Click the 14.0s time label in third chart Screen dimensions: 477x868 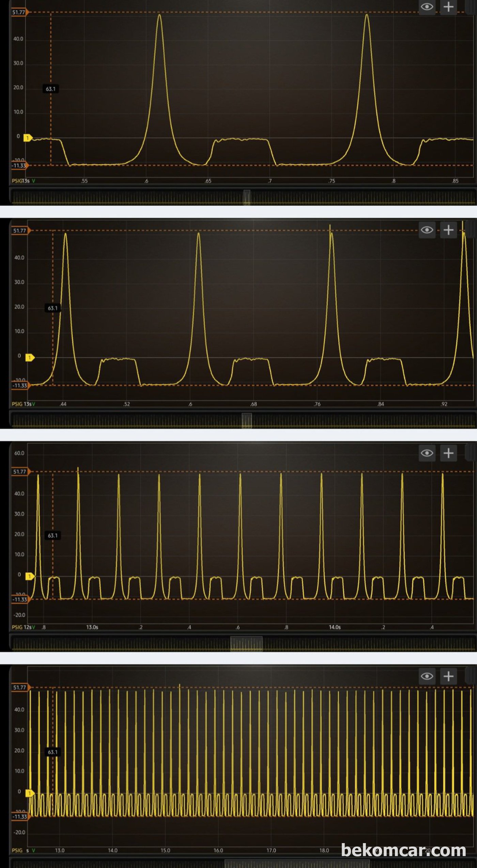(335, 627)
